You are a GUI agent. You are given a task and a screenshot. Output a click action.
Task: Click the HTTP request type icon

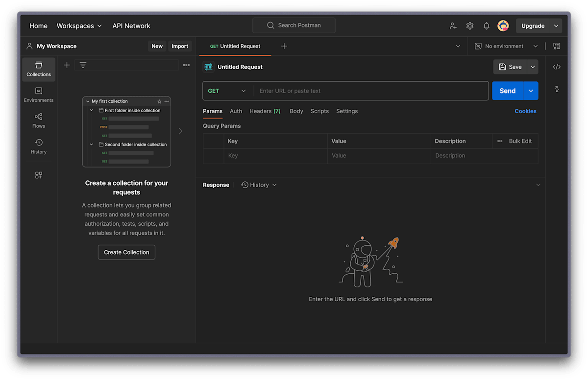tap(209, 67)
